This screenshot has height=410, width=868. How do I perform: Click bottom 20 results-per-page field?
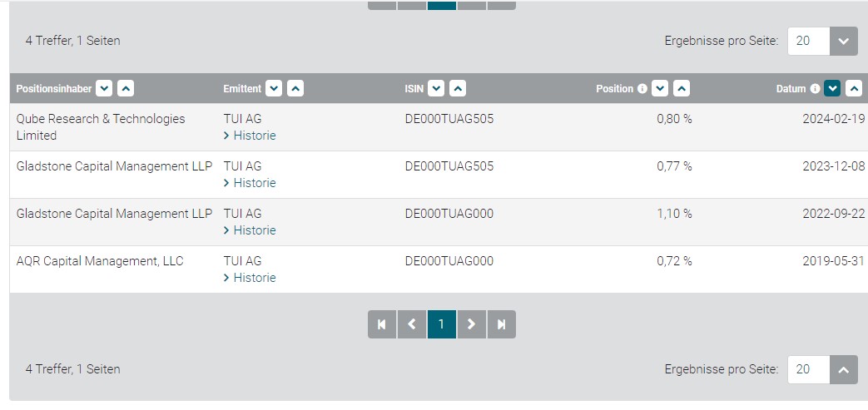tap(809, 369)
